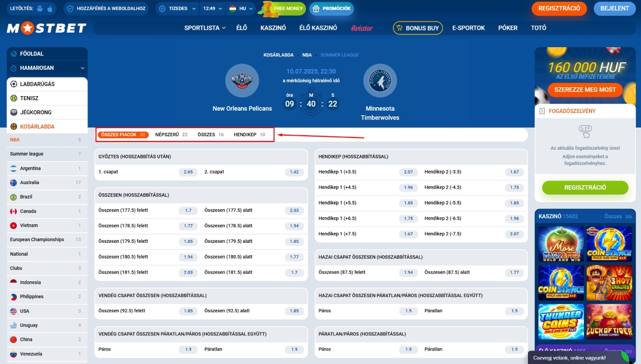This screenshot has height=364, width=641.
Task: Open the Élő Kaszinó menu item
Action: click(318, 28)
